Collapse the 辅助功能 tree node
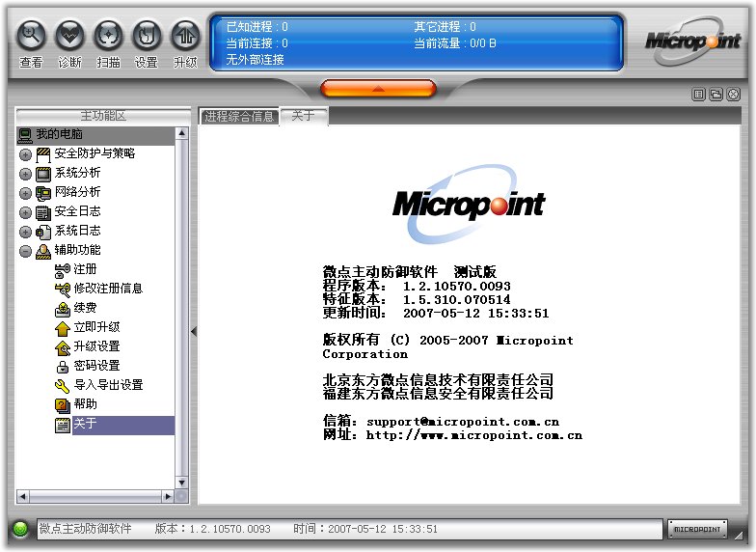Viewport: 756px width, 552px height. coord(25,251)
